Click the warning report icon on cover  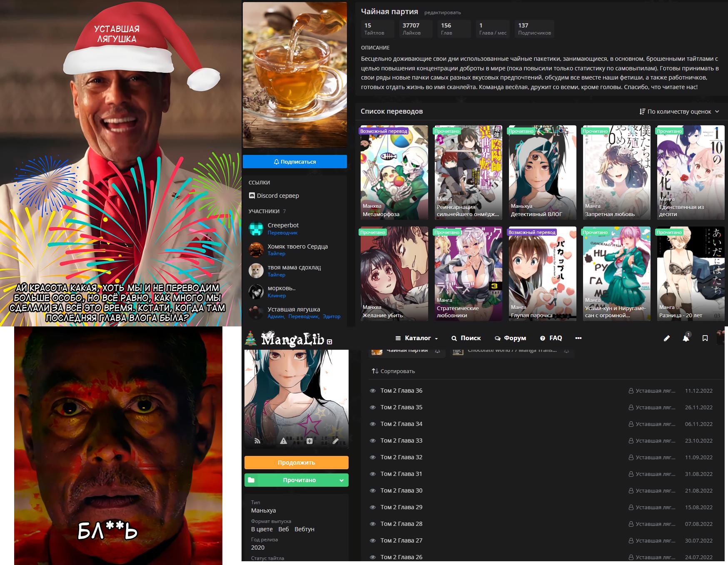(283, 441)
